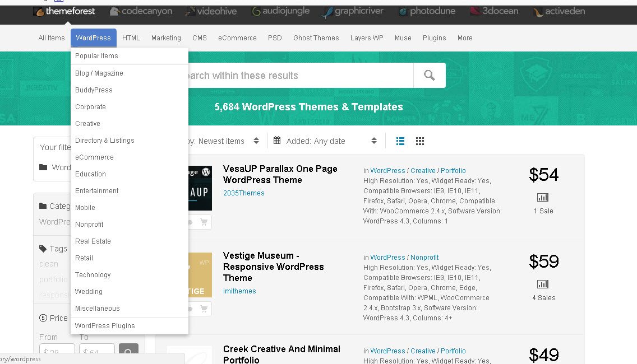Choose Corporate from the dropdown menu

click(130, 107)
